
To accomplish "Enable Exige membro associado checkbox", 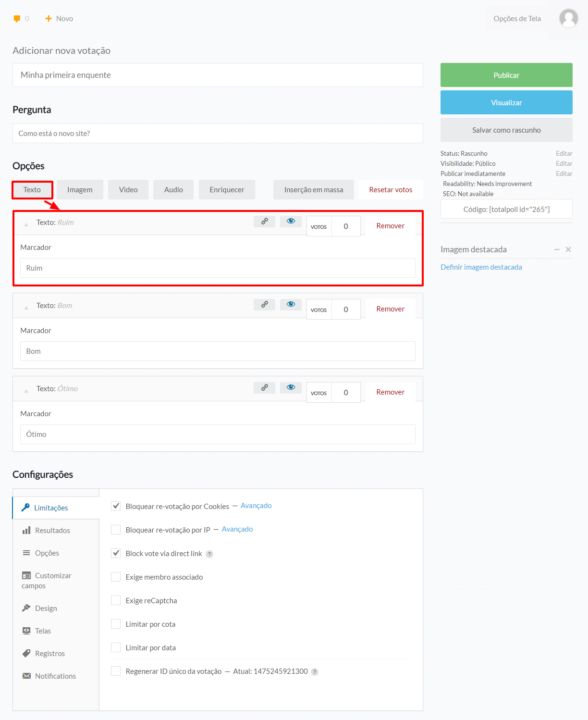I will pyautogui.click(x=116, y=577).
